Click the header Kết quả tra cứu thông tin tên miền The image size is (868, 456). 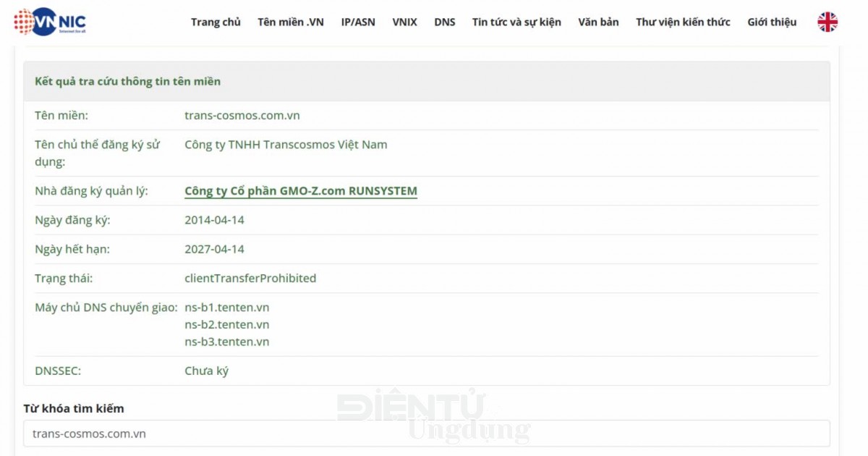[x=127, y=81]
